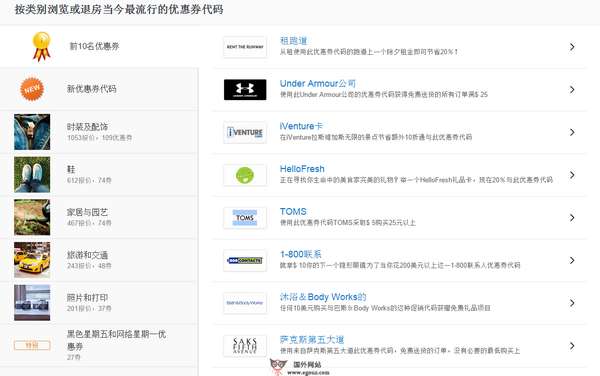Click the 按类别浏览 page heading

[x=119, y=10]
